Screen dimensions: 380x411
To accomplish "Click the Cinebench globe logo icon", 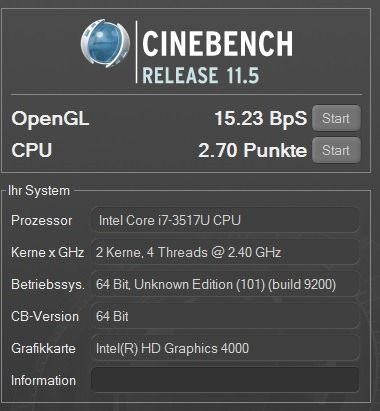I will 105,43.
